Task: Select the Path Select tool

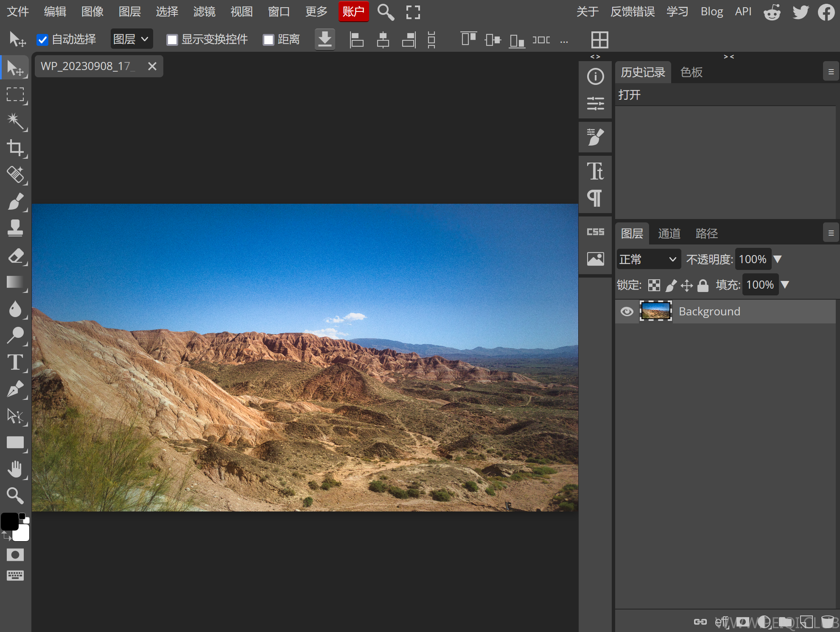Action: [x=15, y=416]
